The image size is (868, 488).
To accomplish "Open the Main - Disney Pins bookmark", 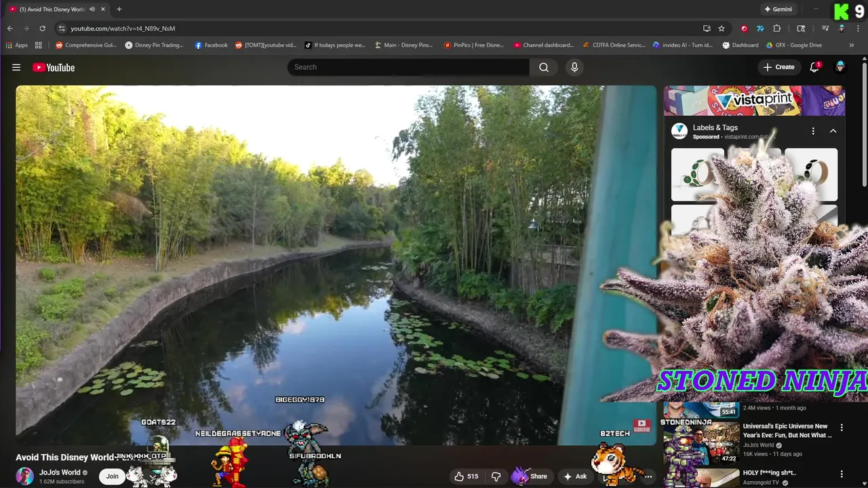I will [x=403, y=45].
